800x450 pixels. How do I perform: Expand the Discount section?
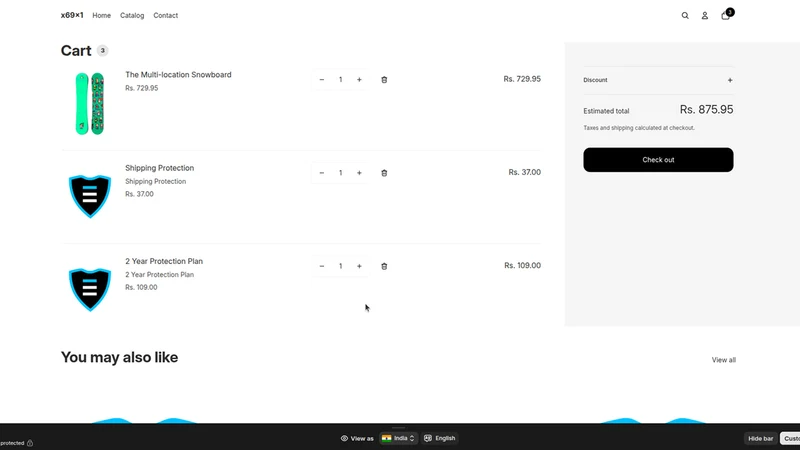(658, 80)
